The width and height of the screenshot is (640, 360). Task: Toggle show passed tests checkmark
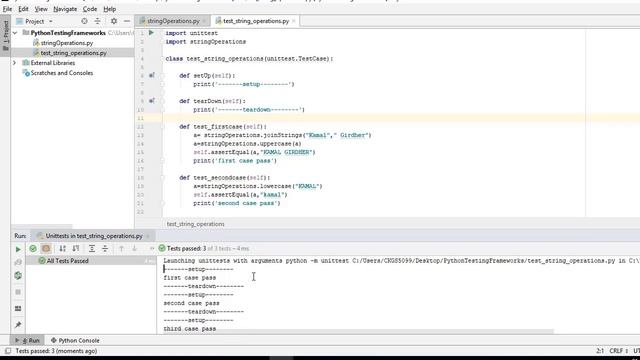tap(33, 248)
